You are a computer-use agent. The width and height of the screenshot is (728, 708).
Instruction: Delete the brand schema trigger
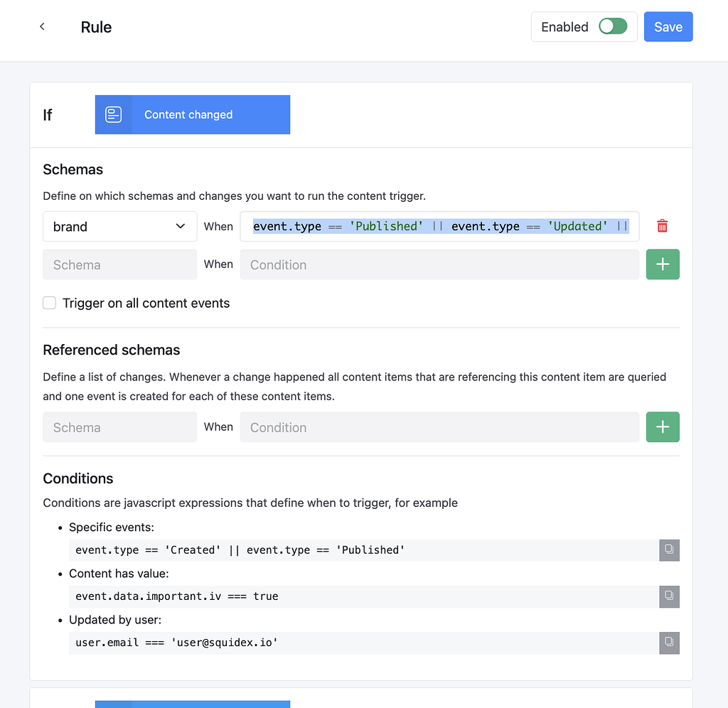[663, 226]
